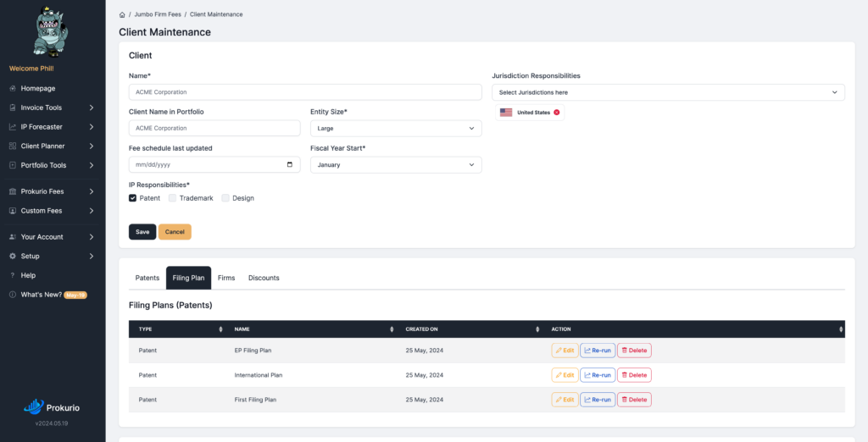The image size is (868, 442).
Task: Click the Homepage sidebar icon
Action: click(x=13, y=89)
